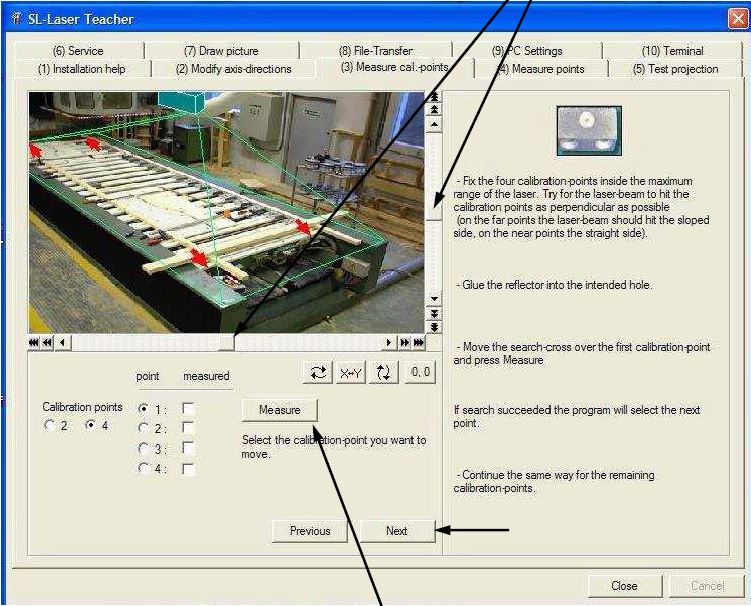
Task: Switch to (2) Modify axis-directions tab
Action: tap(233, 69)
